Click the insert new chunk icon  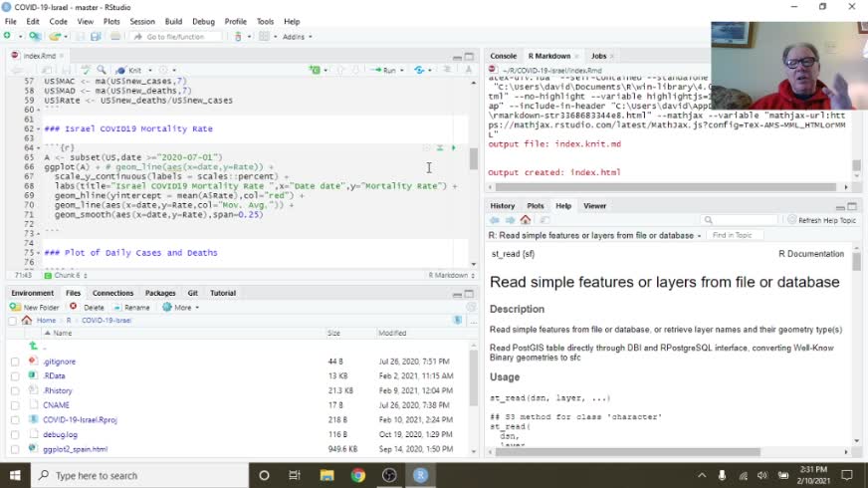click(315, 71)
